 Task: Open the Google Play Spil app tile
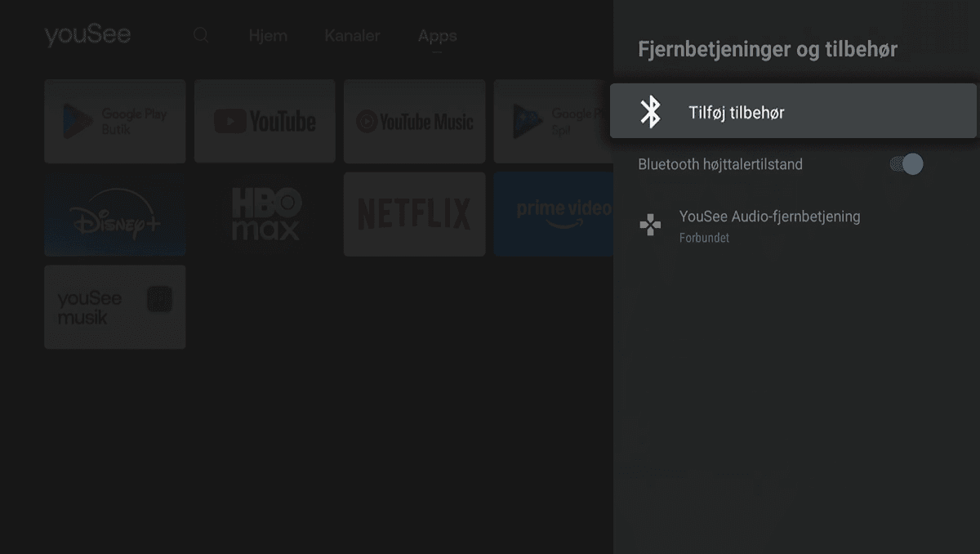[554, 121]
